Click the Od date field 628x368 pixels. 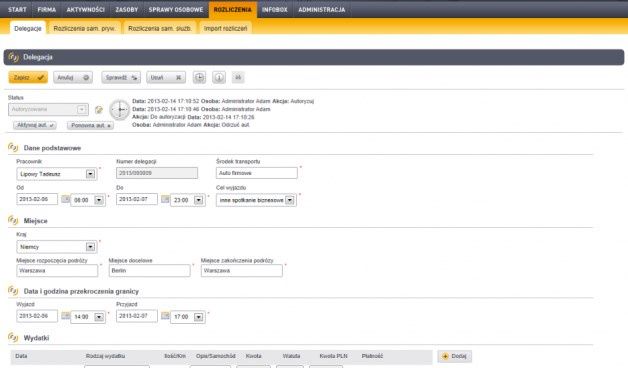point(37,199)
